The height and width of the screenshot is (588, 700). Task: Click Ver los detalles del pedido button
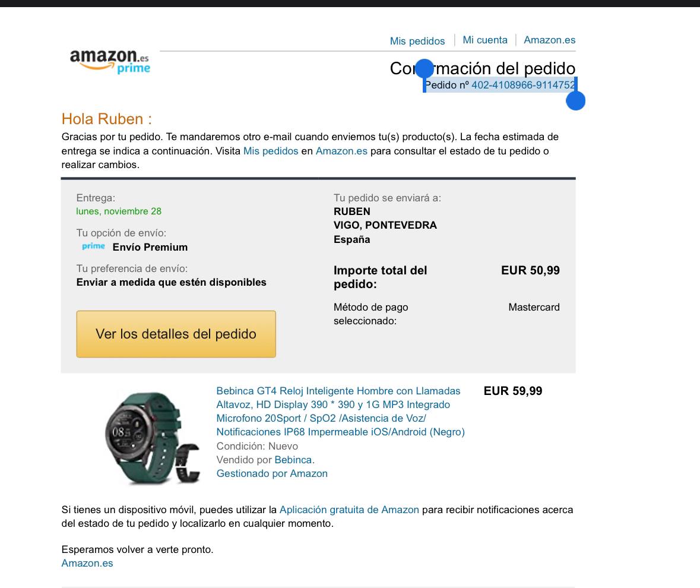point(176,334)
